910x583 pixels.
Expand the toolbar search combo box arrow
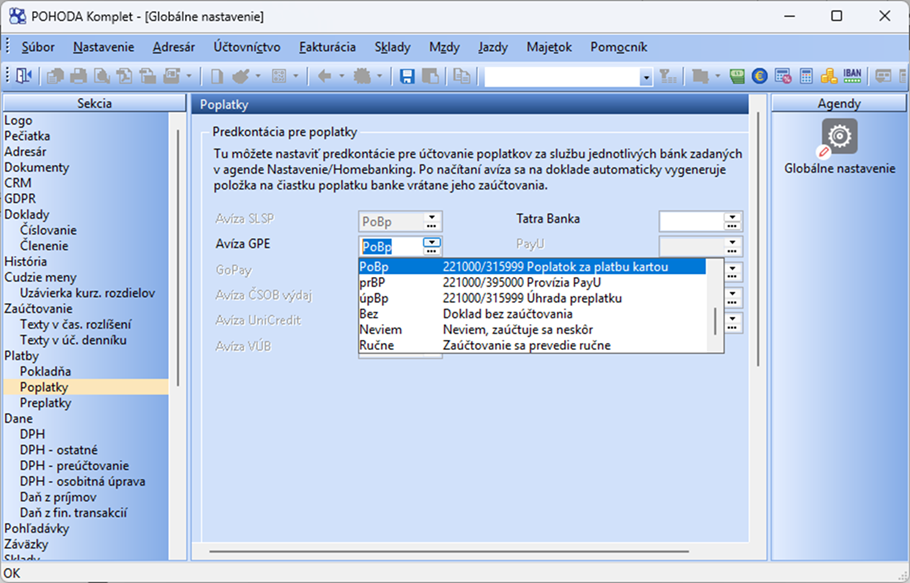646,77
